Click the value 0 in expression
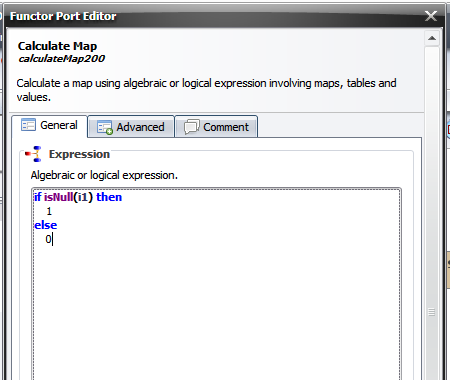The width and height of the screenshot is (450, 380). 48,239
